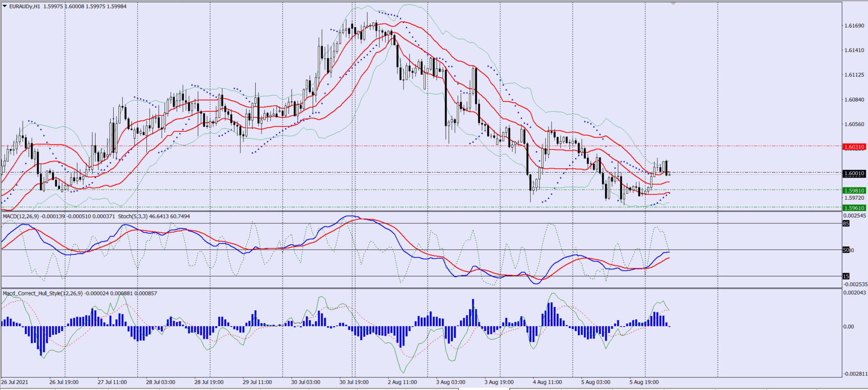Select the green 1.59810 price level label

click(x=854, y=191)
